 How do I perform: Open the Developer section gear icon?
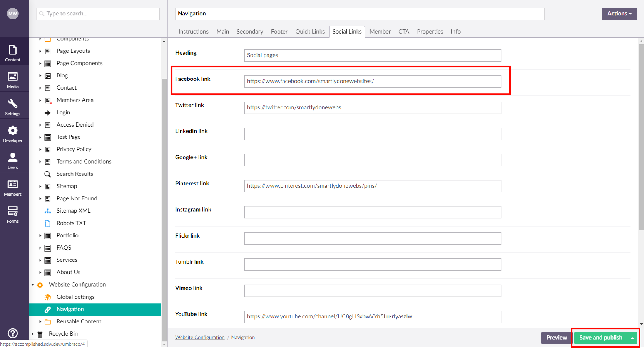pyautogui.click(x=13, y=130)
